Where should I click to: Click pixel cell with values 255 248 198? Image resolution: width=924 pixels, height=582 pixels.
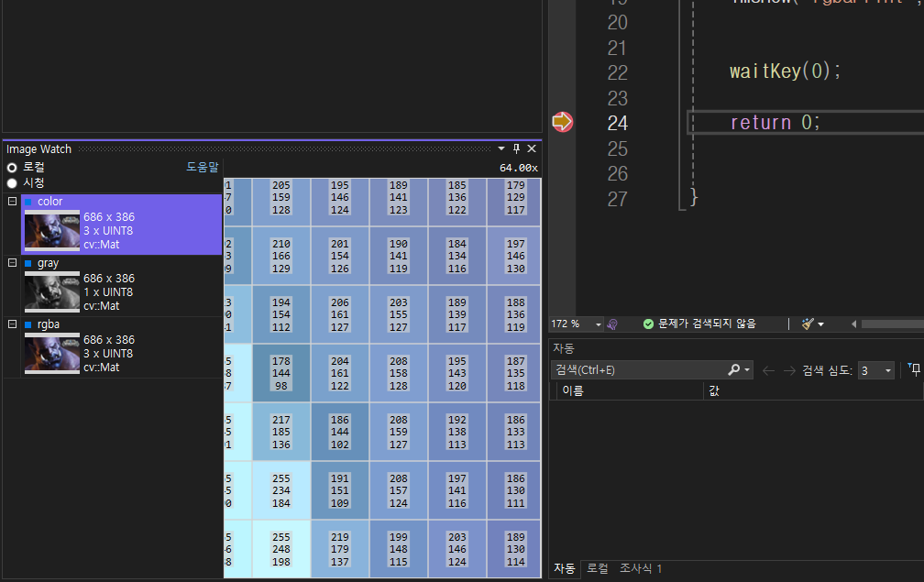(281, 550)
